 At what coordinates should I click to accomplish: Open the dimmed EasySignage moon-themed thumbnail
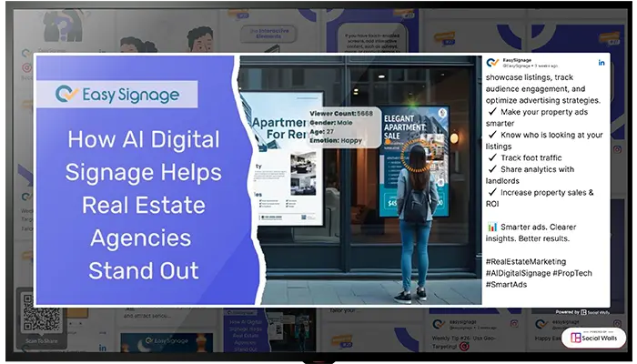click(x=167, y=342)
